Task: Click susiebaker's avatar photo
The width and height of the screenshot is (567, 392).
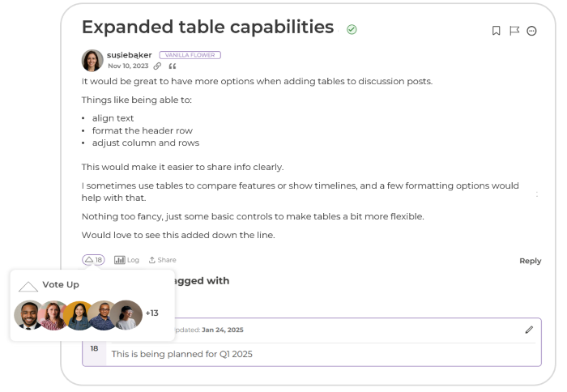Action: 92,61
